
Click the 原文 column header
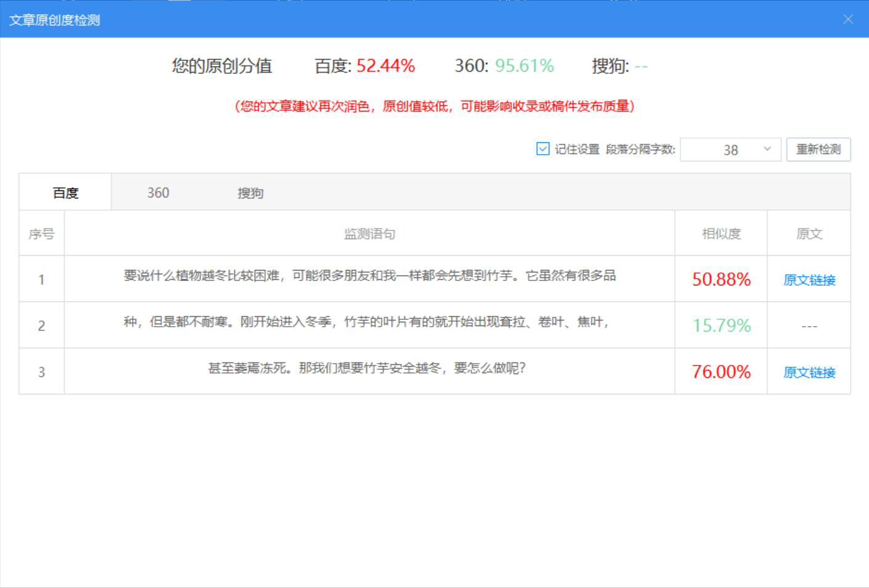[809, 234]
